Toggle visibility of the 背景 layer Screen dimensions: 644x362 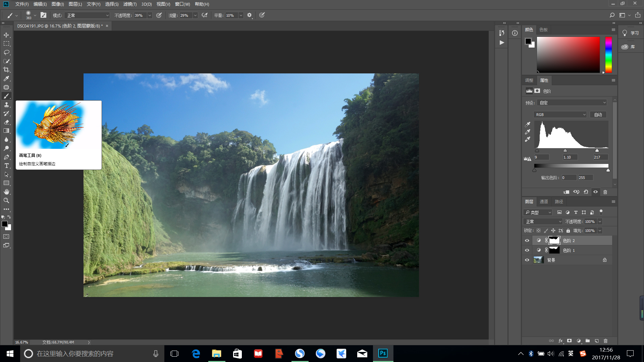(527, 260)
